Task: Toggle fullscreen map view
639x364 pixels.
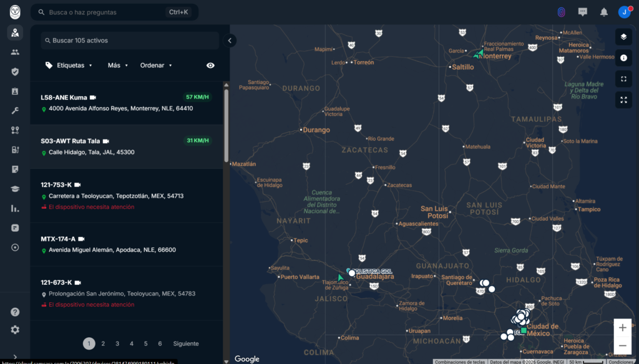Action: click(x=623, y=100)
